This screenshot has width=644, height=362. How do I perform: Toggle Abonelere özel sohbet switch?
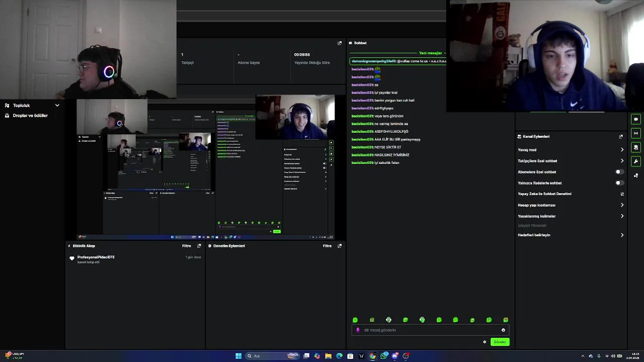point(619,172)
